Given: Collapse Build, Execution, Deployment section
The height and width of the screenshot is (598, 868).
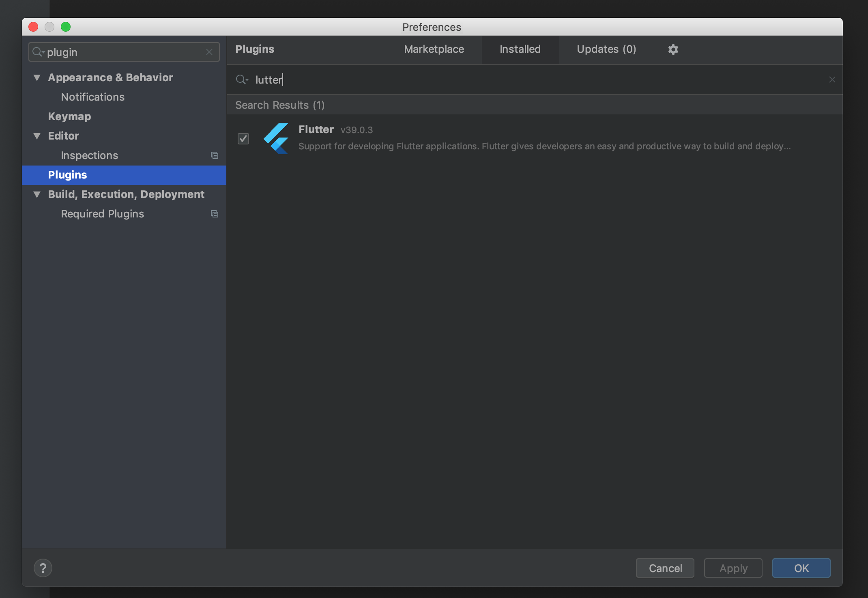Looking at the screenshot, I should pos(37,194).
